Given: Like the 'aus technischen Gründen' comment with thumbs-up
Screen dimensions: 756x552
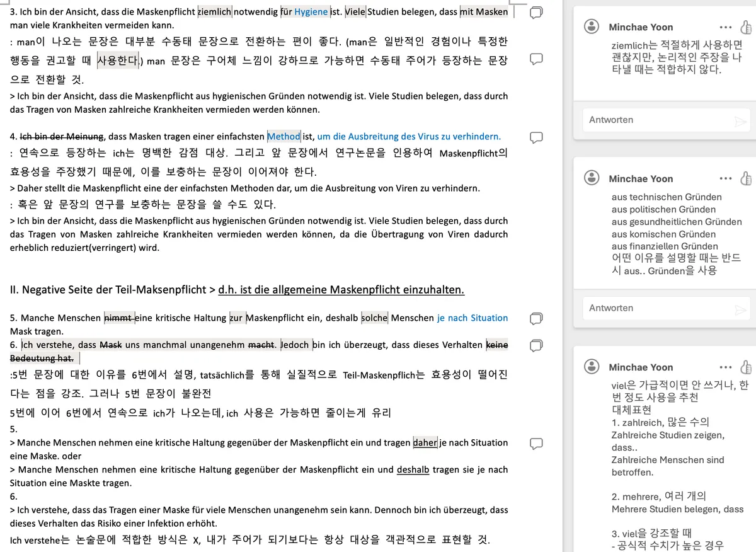Looking at the screenshot, I should [x=745, y=178].
